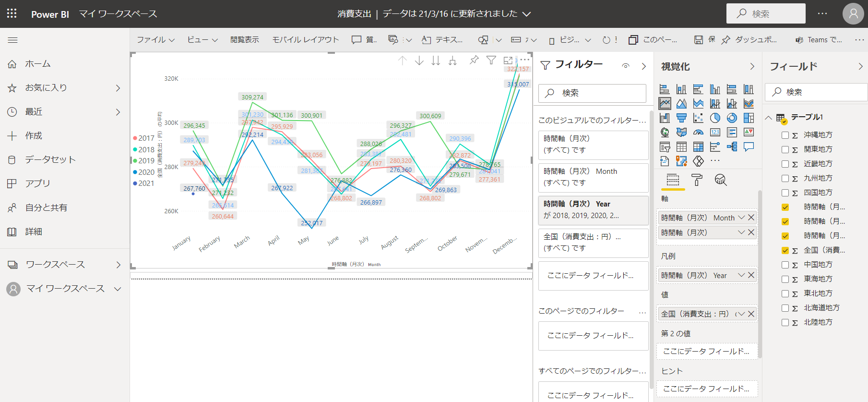Toggle the filter pane eye icon
Screen dimensions: 868x402
tap(626, 66)
